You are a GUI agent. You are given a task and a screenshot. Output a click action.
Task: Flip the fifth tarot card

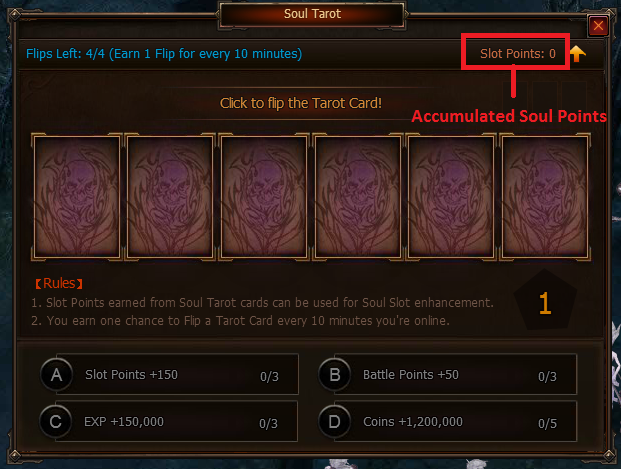(451, 197)
